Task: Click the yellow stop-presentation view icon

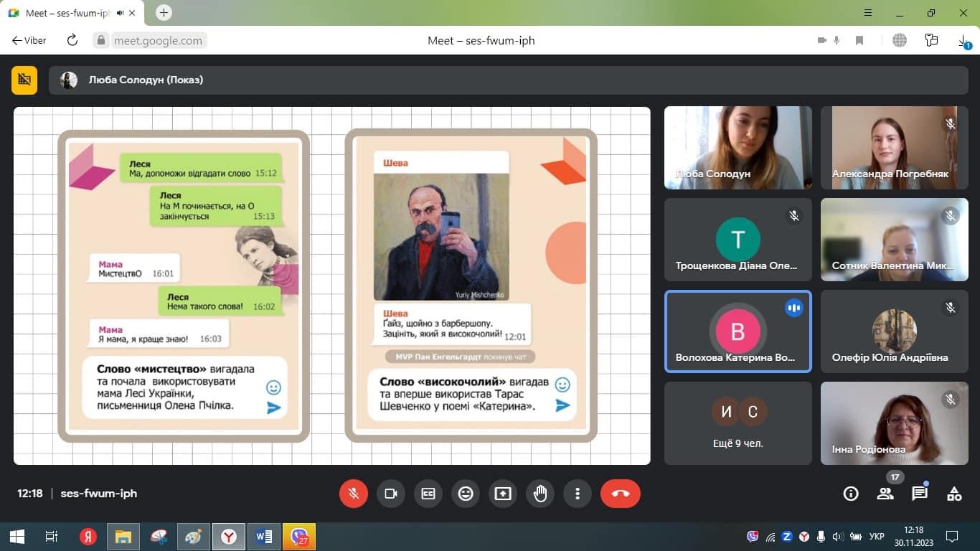Action: [x=24, y=80]
